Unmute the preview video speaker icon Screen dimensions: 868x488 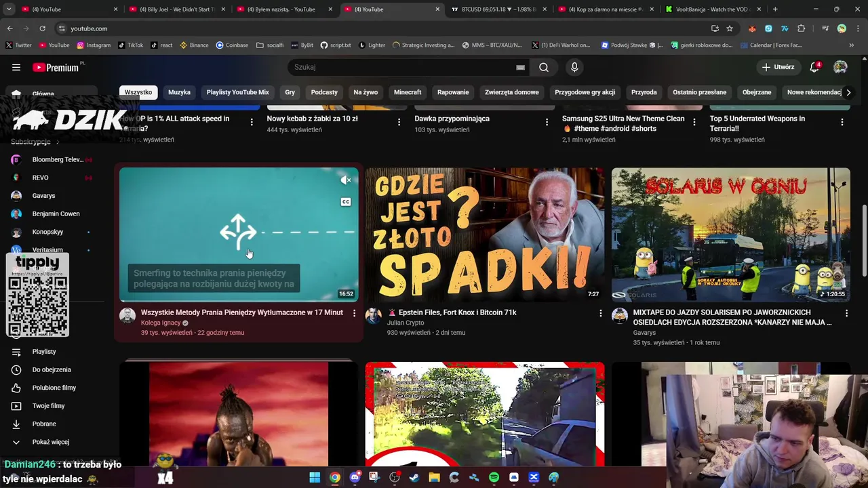pos(346,180)
